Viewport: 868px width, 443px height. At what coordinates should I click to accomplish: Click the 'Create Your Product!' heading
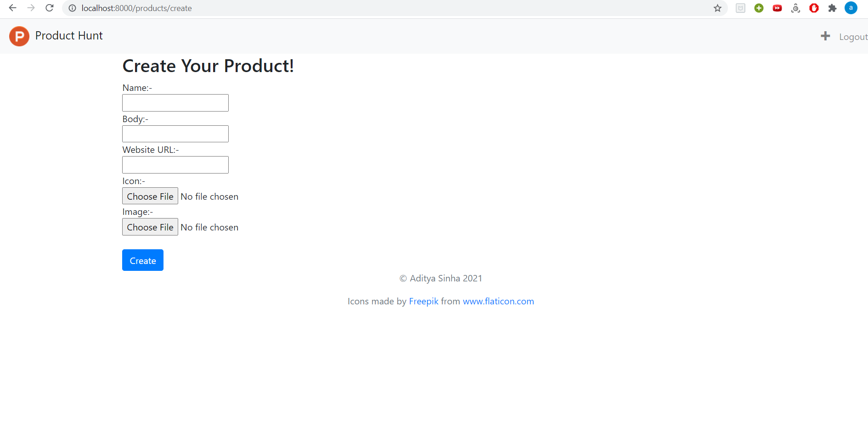[x=208, y=66]
